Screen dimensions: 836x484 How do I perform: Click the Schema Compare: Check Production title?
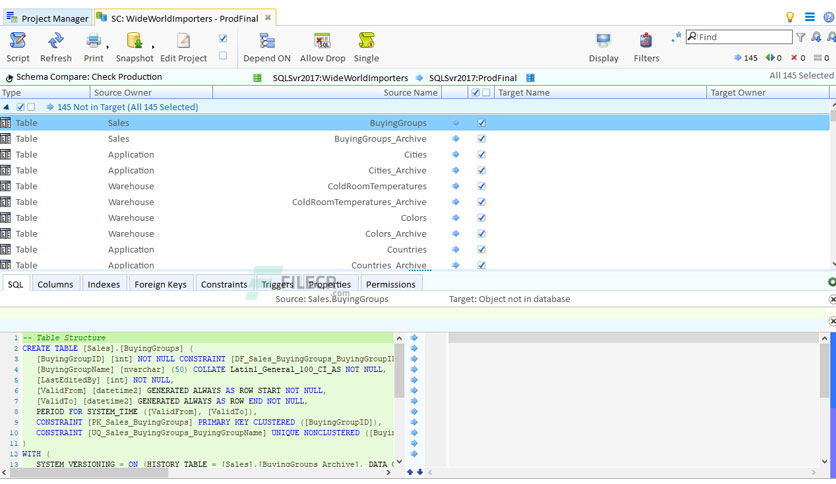pyautogui.click(x=89, y=77)
